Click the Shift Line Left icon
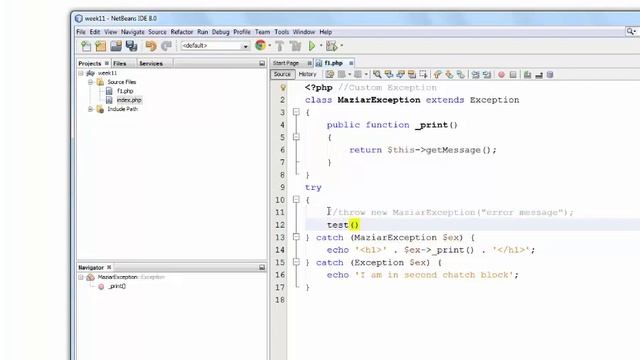Screen dimensions: 640x360 coord(476,74)
